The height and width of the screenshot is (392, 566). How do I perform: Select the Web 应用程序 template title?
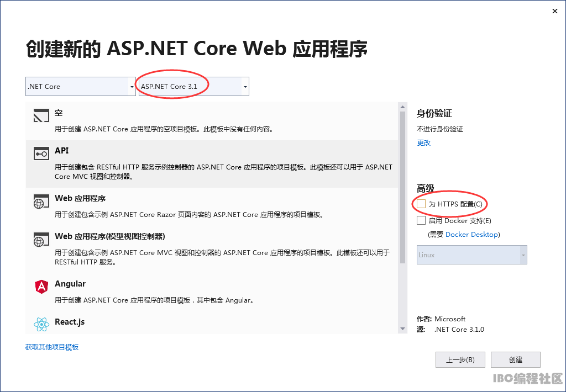point(80,198)
